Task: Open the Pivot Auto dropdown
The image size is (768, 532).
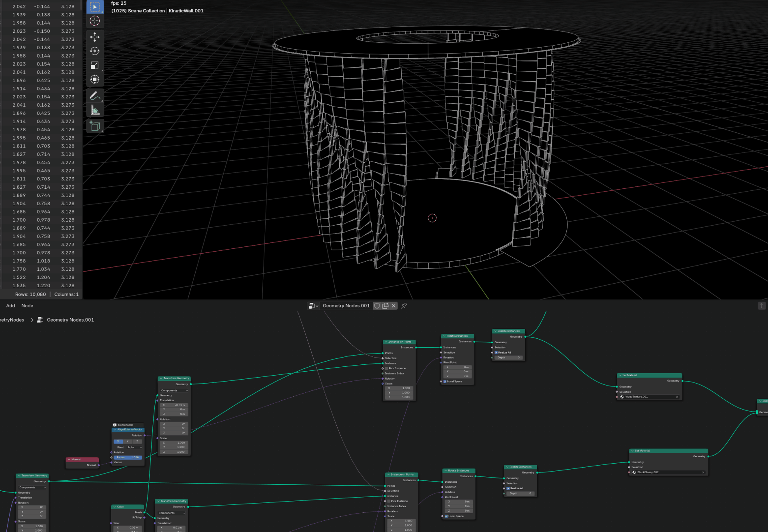Action: [x=135, y=447]
